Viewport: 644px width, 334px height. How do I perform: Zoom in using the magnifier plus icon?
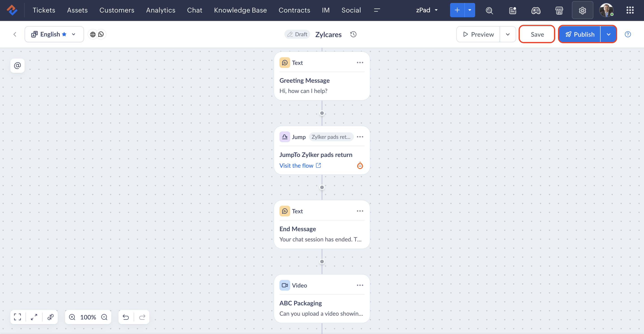[72, 317]
